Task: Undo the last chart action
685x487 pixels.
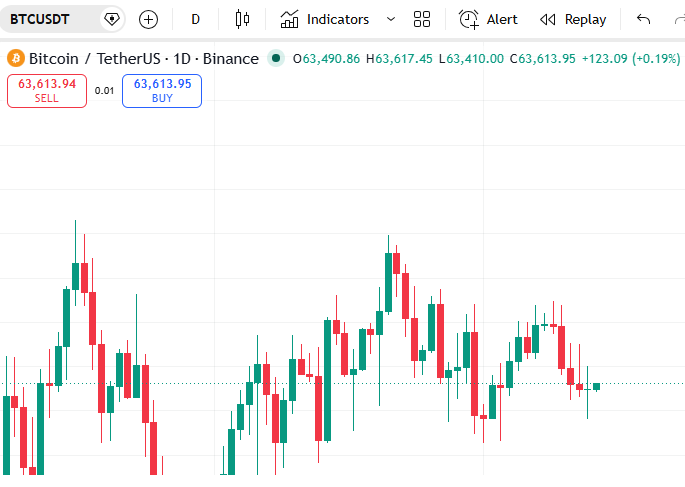Action: 643,19
